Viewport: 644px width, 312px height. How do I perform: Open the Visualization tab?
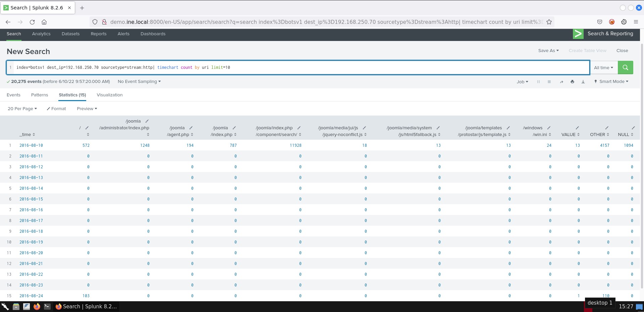point(110,95)
